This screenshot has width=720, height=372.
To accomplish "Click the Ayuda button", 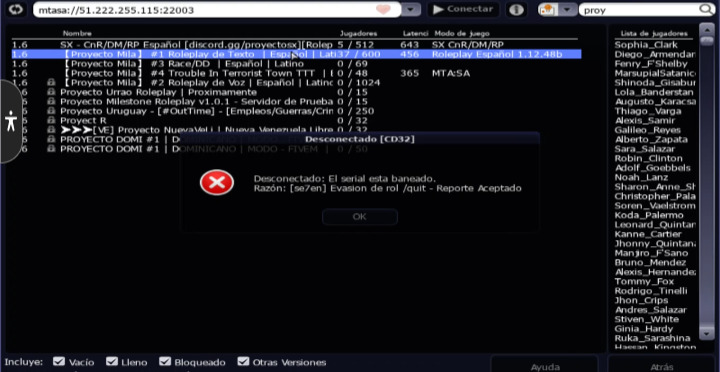I will click(x=545, y=365).
